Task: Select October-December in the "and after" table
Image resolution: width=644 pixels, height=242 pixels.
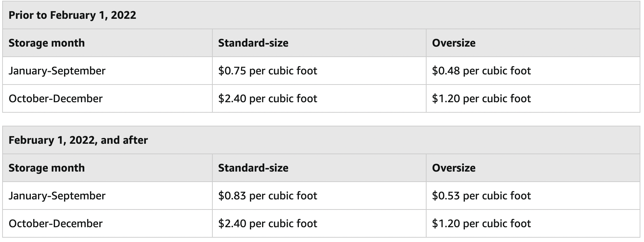Action: (56, 224)
